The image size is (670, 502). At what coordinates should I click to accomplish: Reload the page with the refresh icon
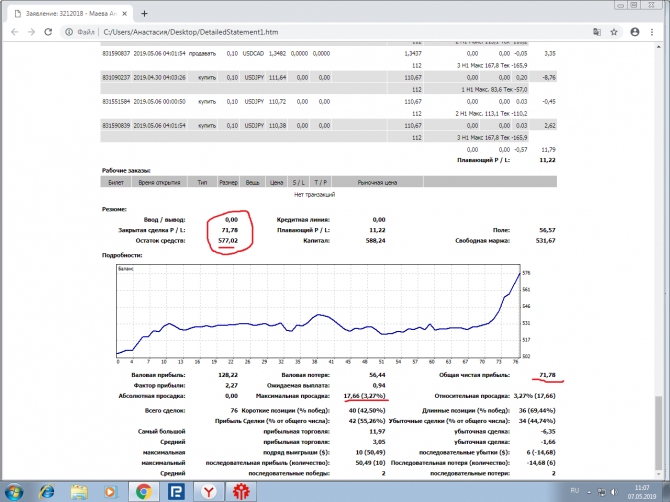pyautogui.click(x=48, y=32)
